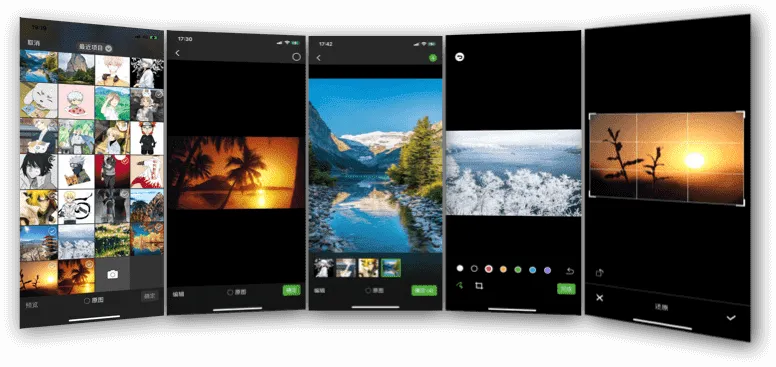This screenshot has width=776, height=367.
Task: Cancel crop with the X icon
Action: (x=599, y=298)
